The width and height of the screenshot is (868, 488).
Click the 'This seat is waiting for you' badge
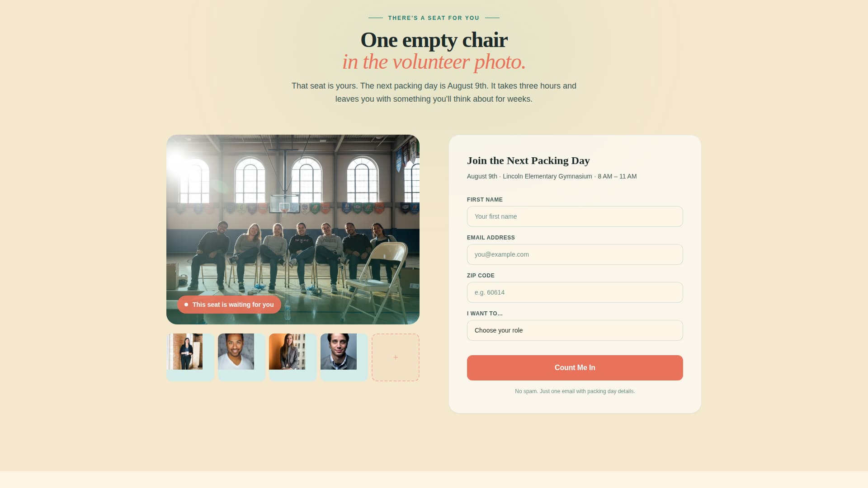point(229,305)
